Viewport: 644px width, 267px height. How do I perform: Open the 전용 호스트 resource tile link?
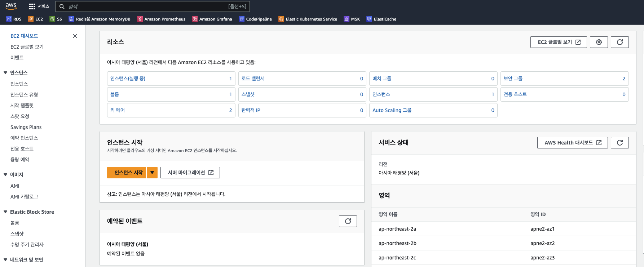pos(515,94)
